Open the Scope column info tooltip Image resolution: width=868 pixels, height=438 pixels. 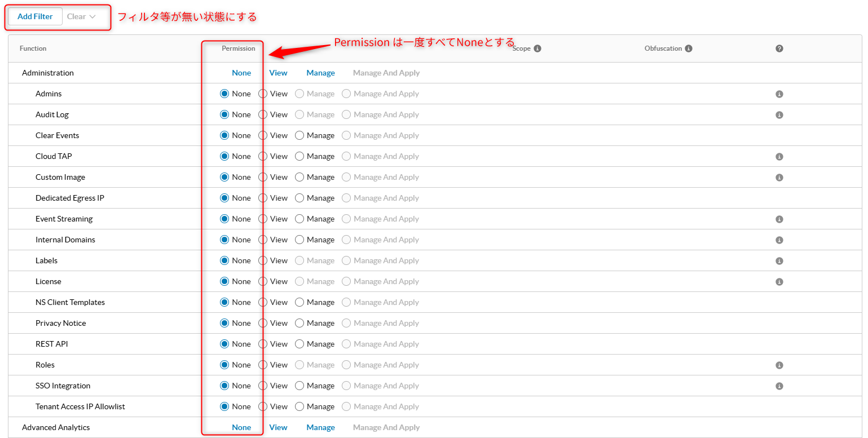pyautogui.click(x=536, y=48)
